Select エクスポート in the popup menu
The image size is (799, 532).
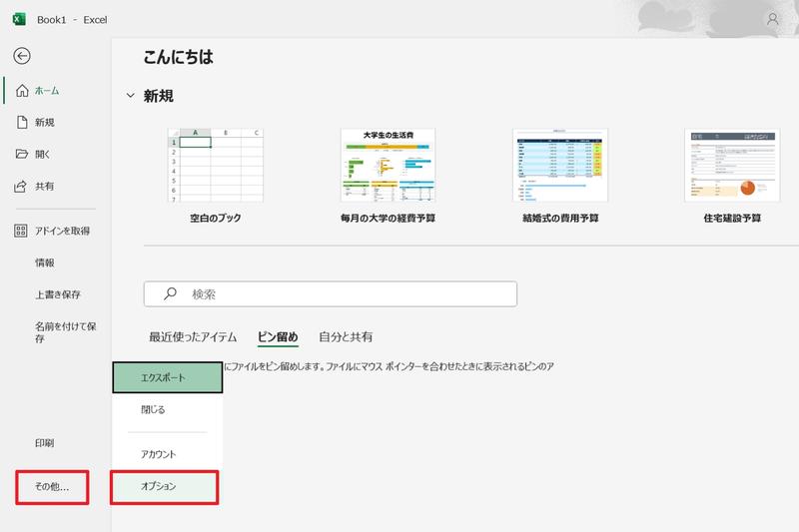(168, 377)
